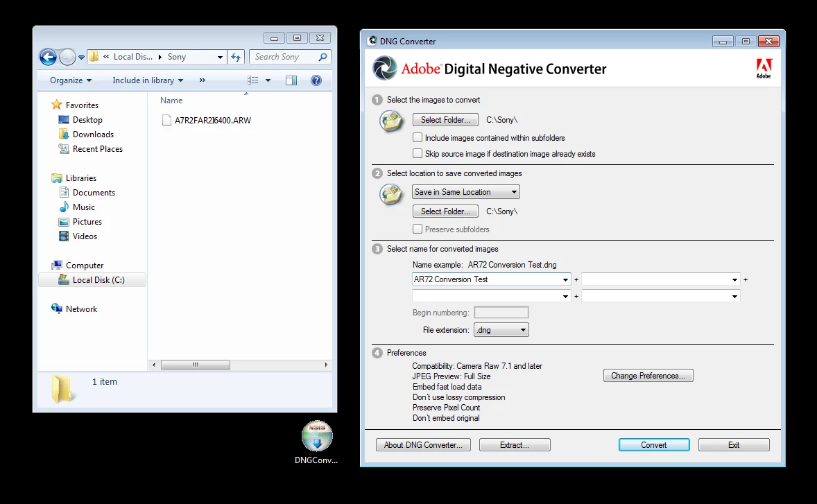
Task: Open Documents library
Action: coord(94,193)
